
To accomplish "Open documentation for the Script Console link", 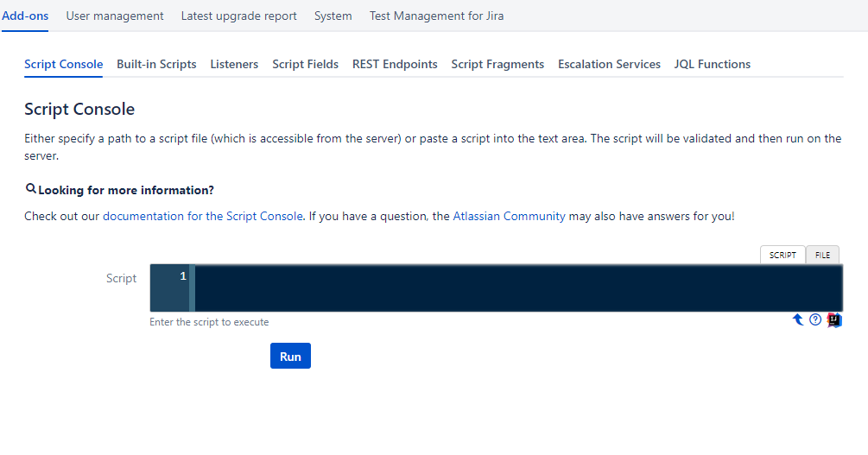I will [203, 217].
